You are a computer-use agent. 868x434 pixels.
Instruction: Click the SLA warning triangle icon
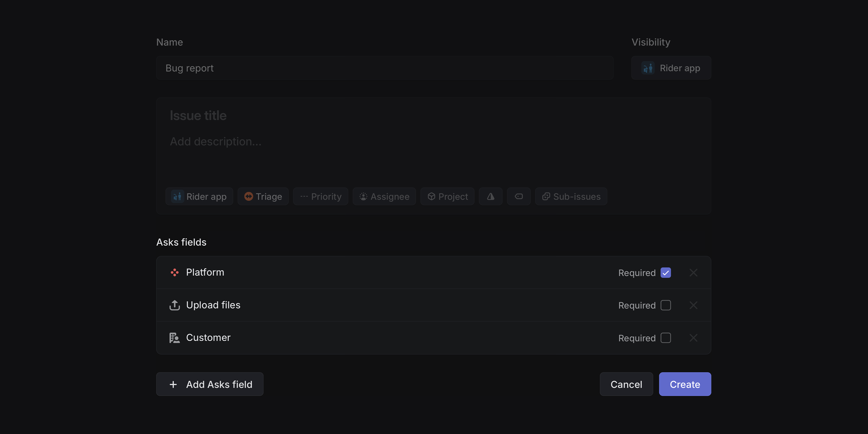491,197
